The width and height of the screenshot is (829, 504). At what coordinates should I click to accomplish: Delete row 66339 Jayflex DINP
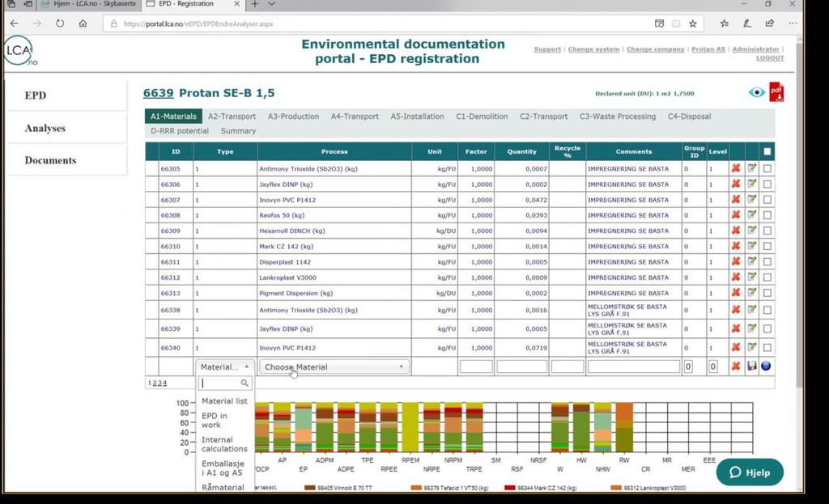(x=735, y=328)
